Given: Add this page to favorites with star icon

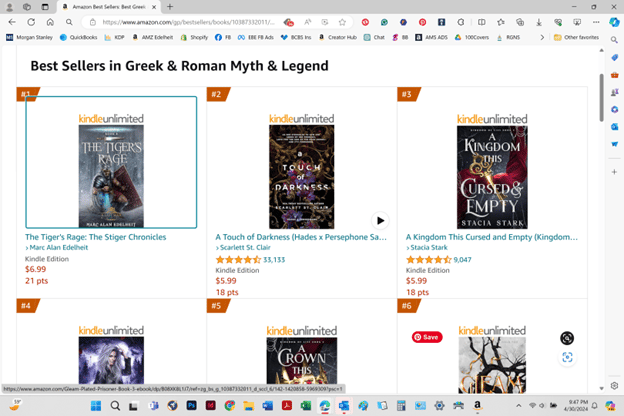Looking at the screenshot, I should click(x=342, y=22).
